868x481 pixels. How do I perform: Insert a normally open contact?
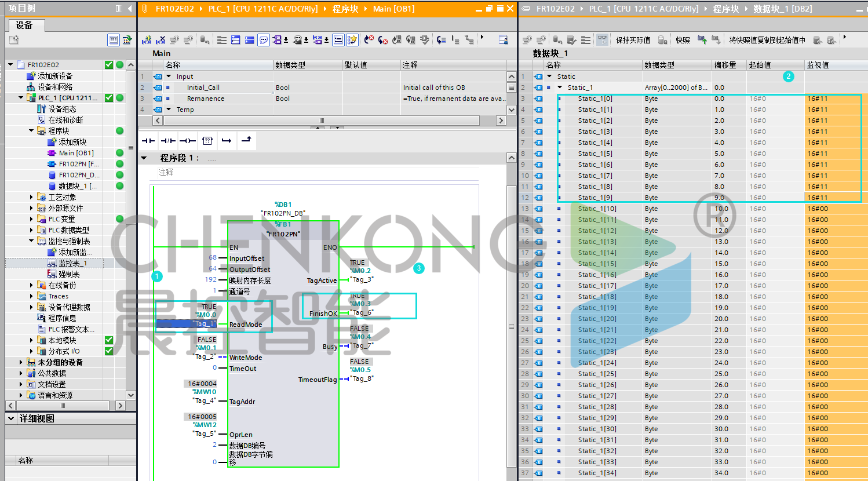pyautogui.click(x=148, y=140)
